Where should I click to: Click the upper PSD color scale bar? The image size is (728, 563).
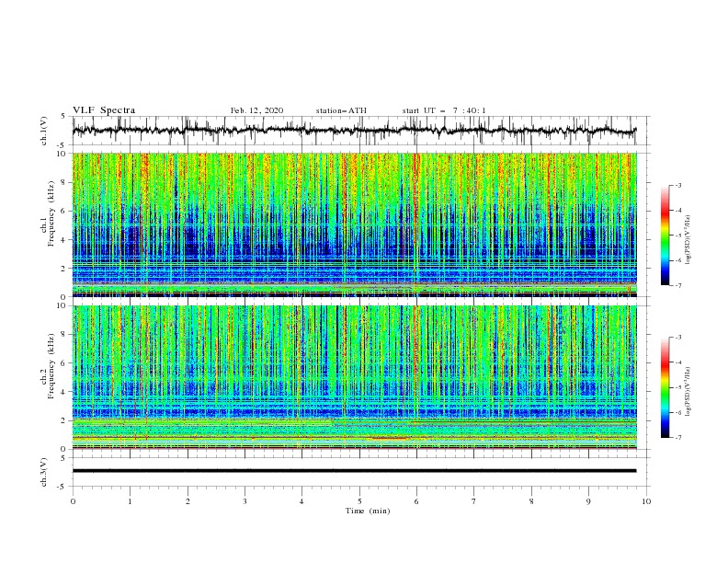pyautogui.click(x=665, y=236)
